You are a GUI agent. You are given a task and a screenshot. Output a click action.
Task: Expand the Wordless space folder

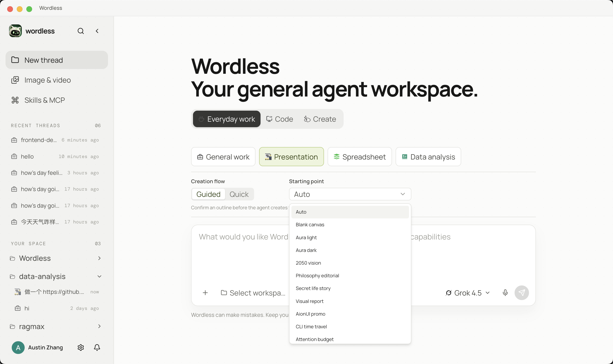click(99, 258)
